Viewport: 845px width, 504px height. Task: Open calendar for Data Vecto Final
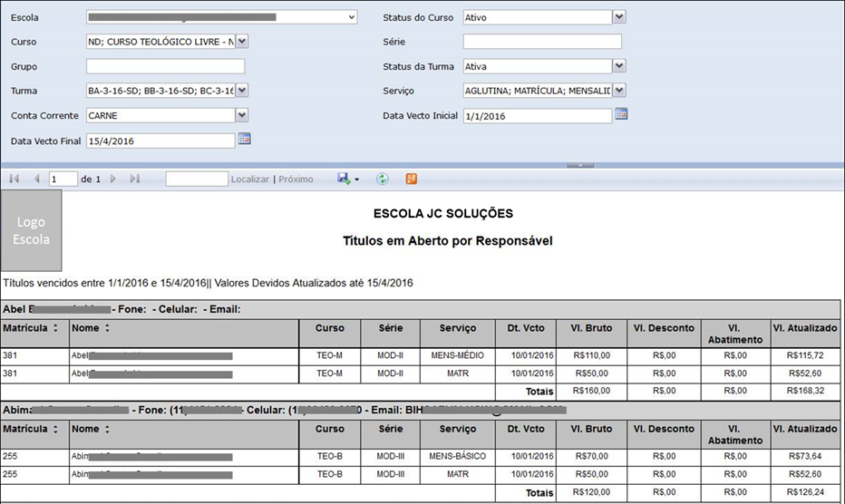click(x=245, y=139)
